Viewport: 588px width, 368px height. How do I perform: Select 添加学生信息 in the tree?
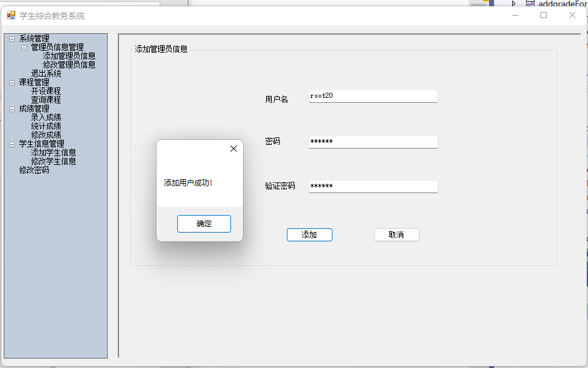[x=53, y=152]
